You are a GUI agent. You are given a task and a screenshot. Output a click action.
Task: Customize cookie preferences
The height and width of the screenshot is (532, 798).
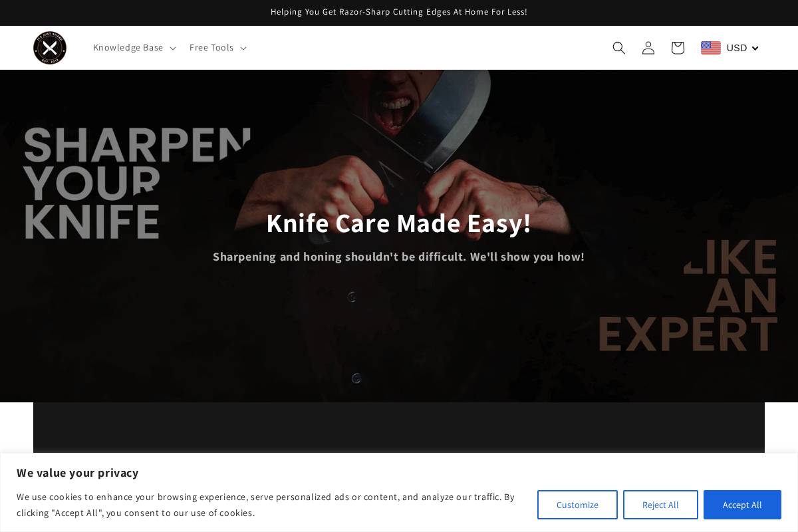click(x=577, y=505)
